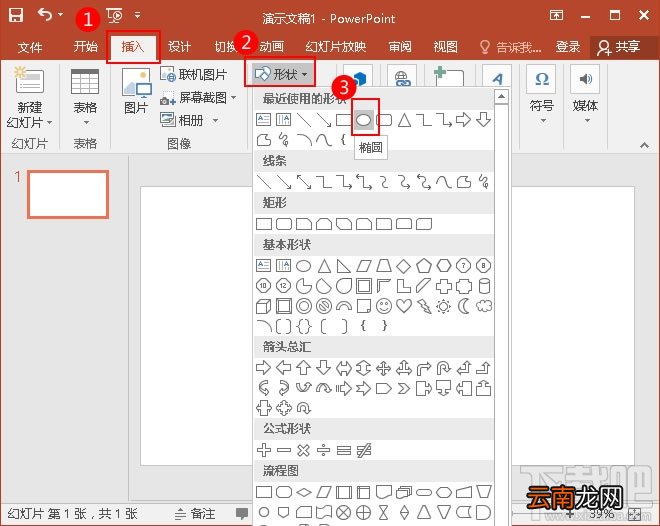Select the Left Arrow in 箭头总汇

(283, 368)
